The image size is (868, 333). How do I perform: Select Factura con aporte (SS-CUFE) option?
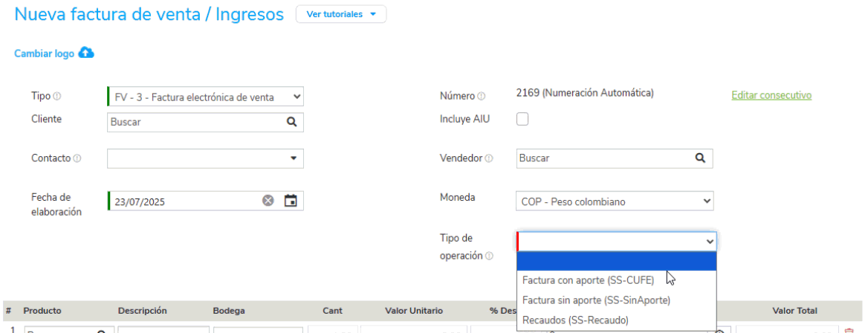tap(588, 280)
